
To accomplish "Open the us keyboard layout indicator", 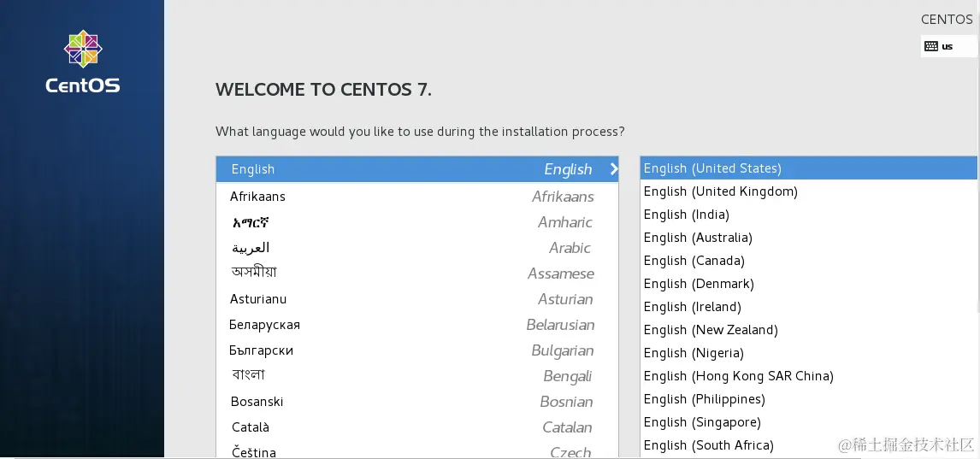I will (947, 46).
